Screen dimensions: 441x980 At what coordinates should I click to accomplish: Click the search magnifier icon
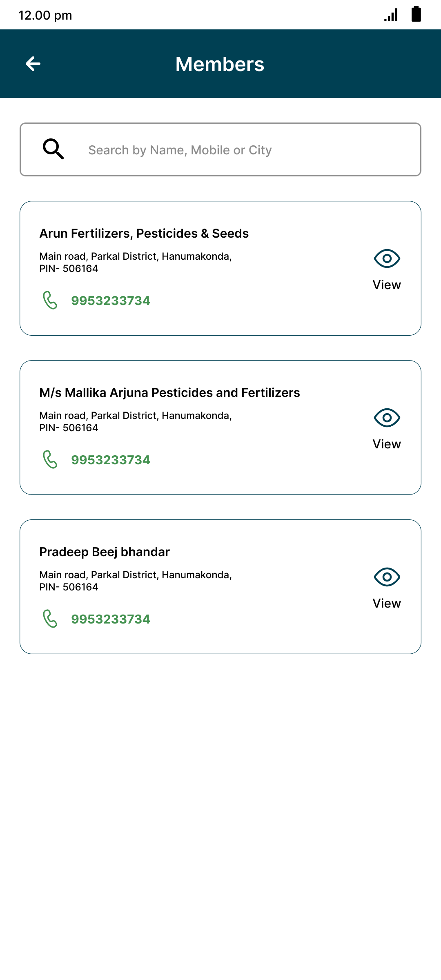[x=53, y=149]
